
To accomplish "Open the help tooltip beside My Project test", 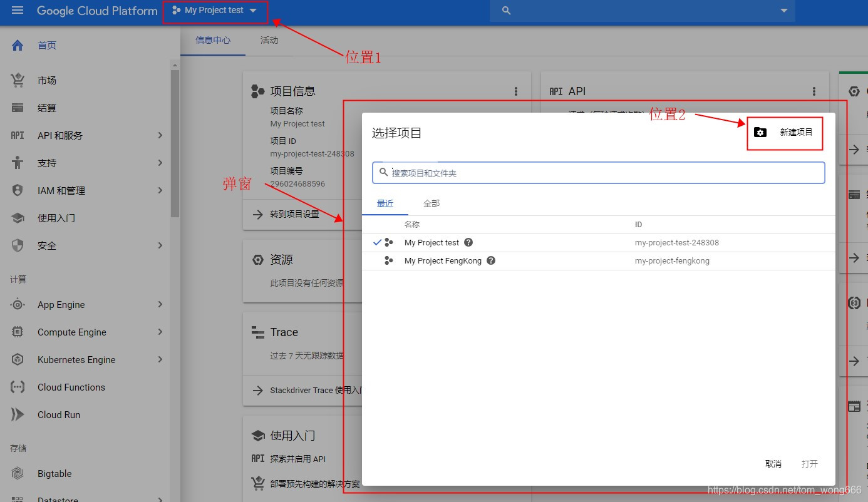I will [x=468, y=242].
